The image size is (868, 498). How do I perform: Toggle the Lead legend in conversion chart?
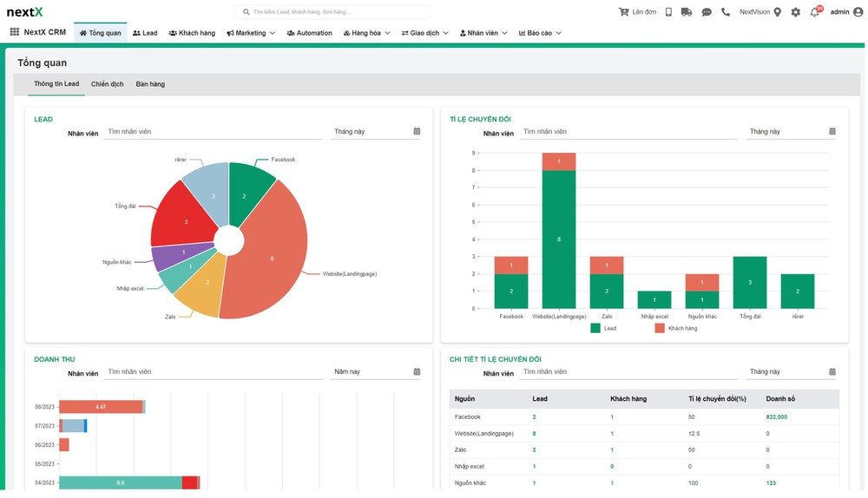pyautogui.click(x=603, y=329)
